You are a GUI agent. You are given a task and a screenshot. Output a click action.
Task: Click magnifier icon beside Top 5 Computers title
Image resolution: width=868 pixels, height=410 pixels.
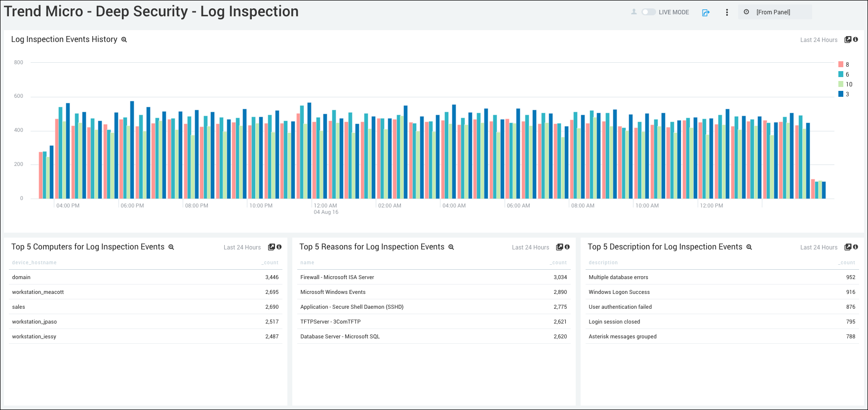pos(171,247)
